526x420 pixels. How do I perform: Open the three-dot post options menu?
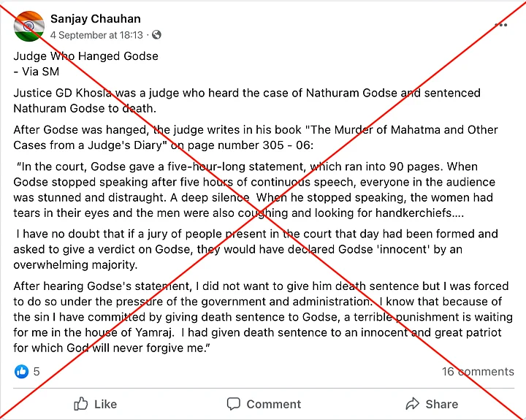500,25
